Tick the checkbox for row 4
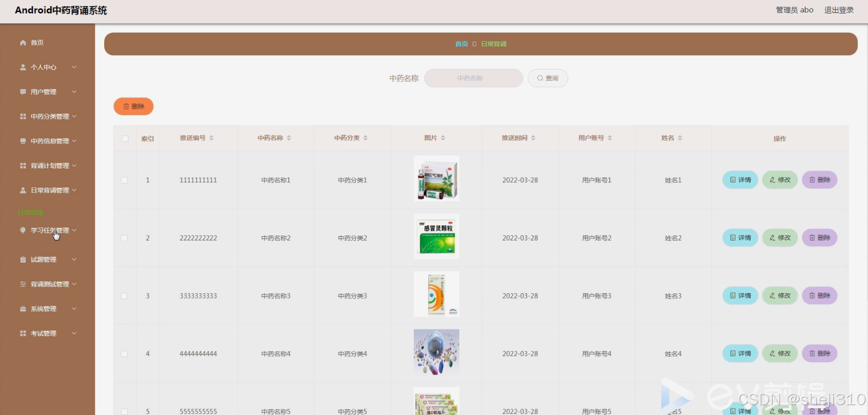Screen dimensions: 868x415 point(124,354)
